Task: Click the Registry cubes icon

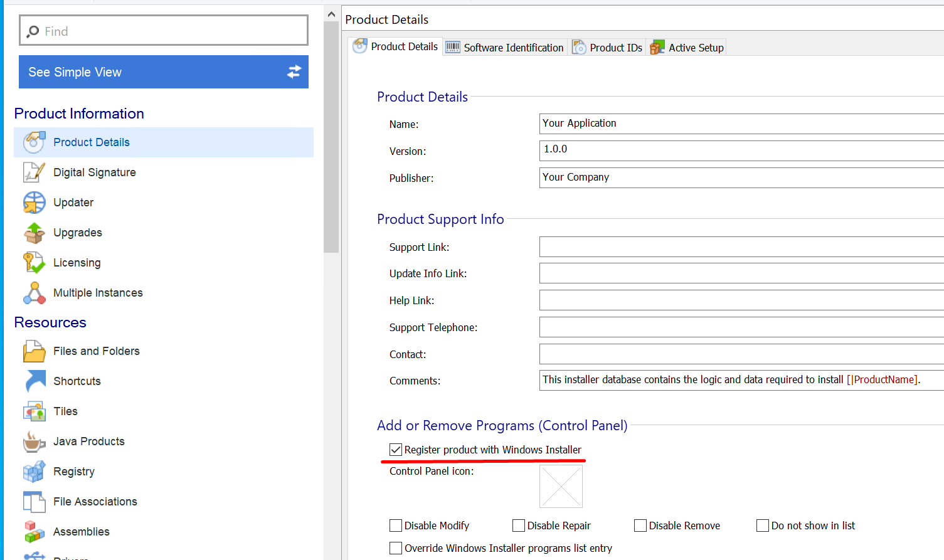Action: point(34,472)
